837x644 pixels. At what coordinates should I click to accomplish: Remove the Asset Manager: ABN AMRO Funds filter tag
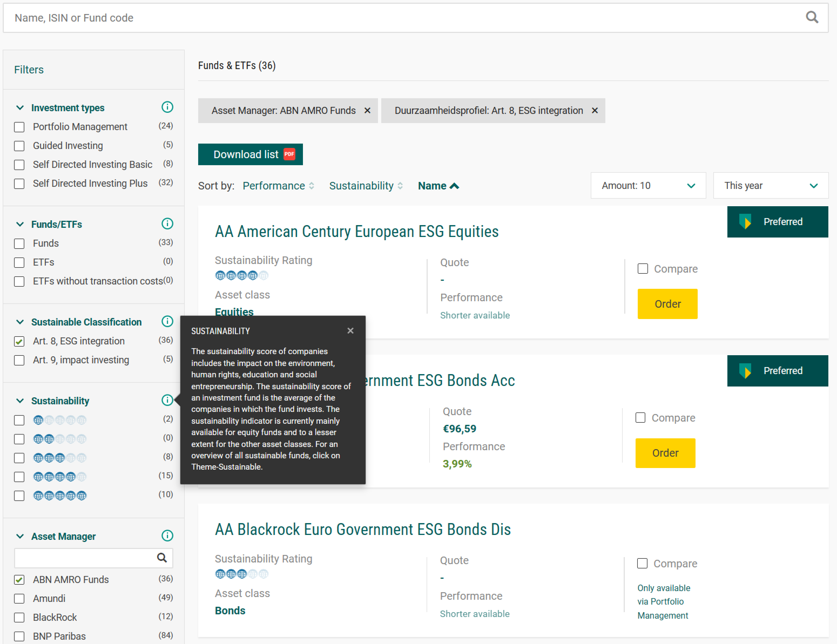pyautogui.click(x=367, y=110)
